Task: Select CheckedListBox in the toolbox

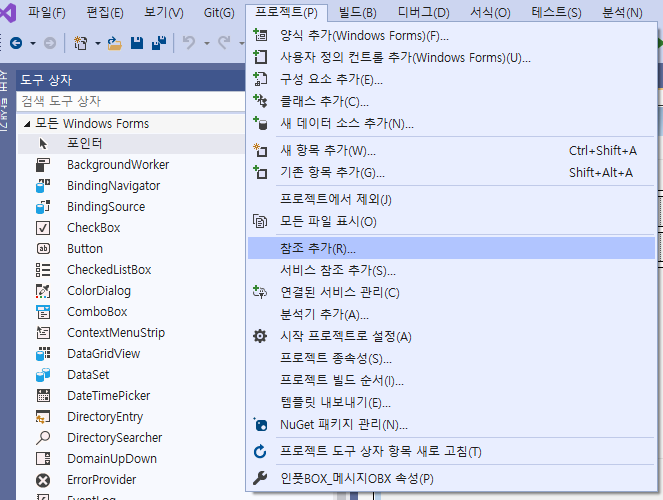Action: tap(131, 270)
